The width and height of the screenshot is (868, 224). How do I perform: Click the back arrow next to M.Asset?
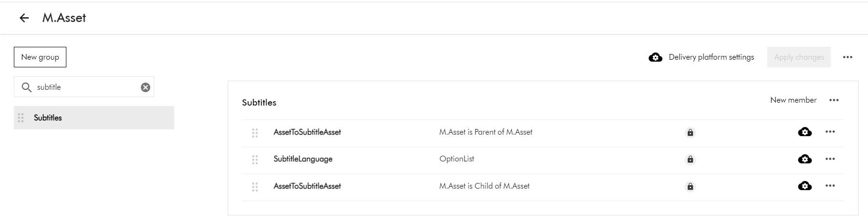pyautogui.click(x=24, y=18)
